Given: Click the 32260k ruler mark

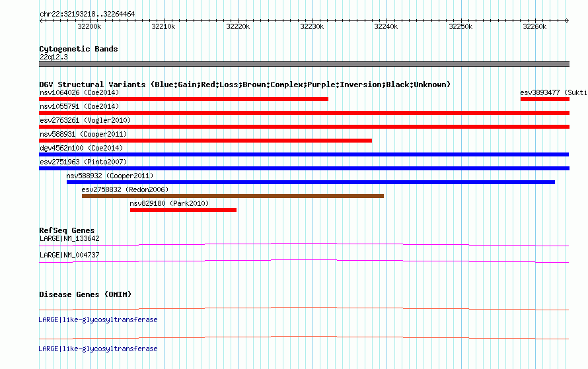Looking at the screenshot, I should (534, 26).
